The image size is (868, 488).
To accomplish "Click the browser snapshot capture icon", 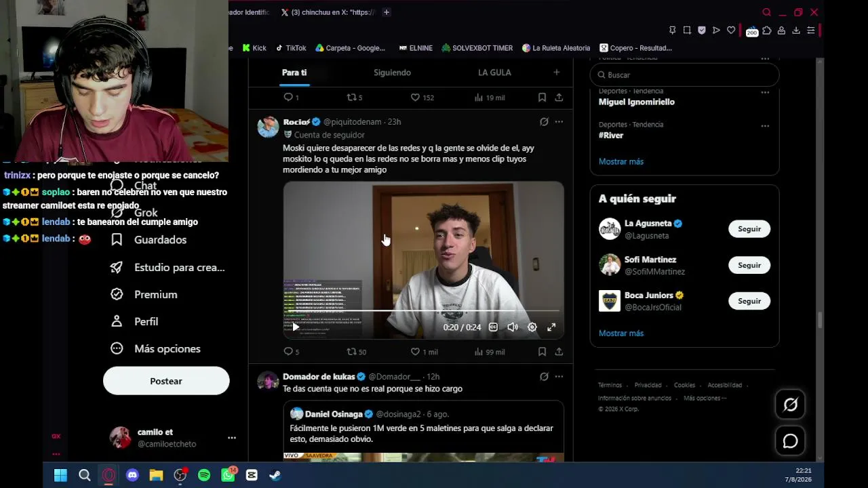I will 687,30.
